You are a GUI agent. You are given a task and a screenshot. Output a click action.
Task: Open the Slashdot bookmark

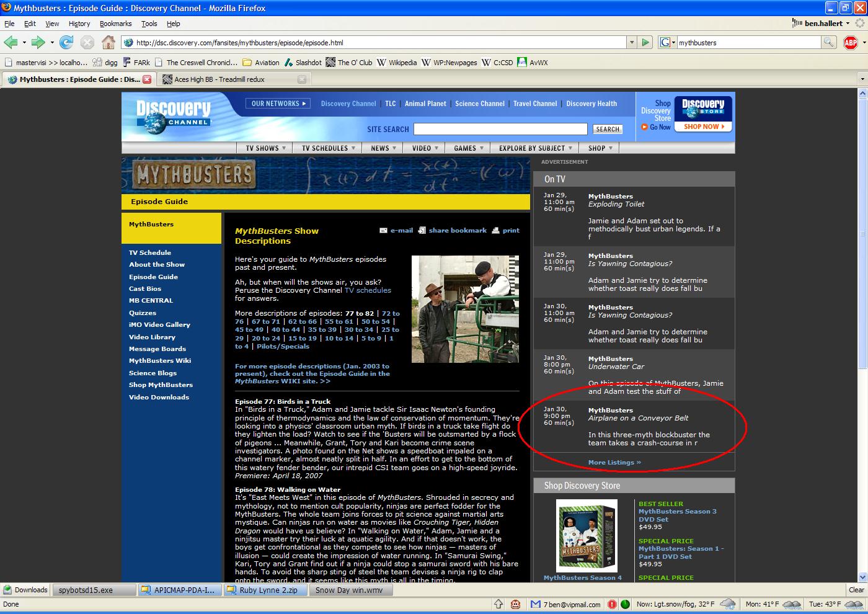click(303, 62)
